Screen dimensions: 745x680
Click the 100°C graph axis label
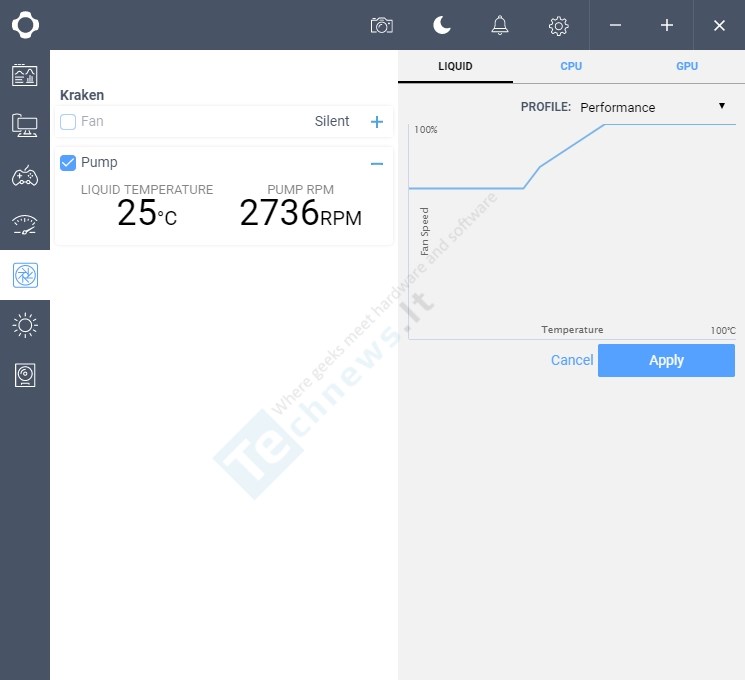723,330
